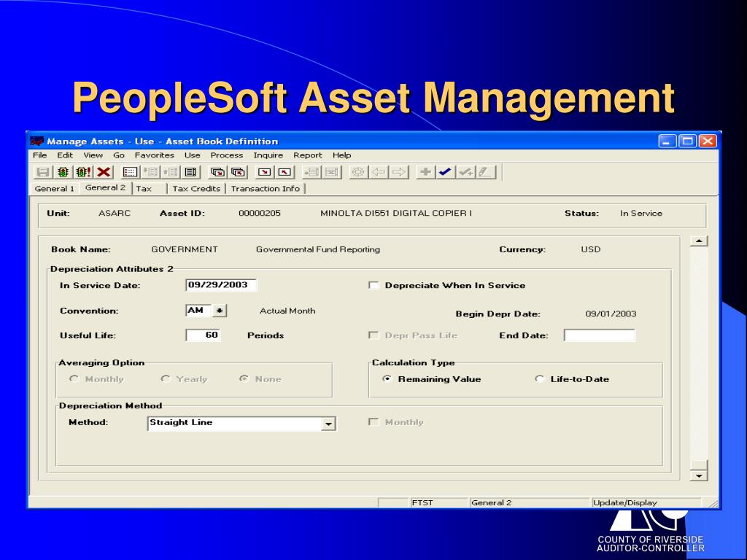Open the Inquire menu
The height and width of the screenshot is (560, 747).
[x=268, y=155]
